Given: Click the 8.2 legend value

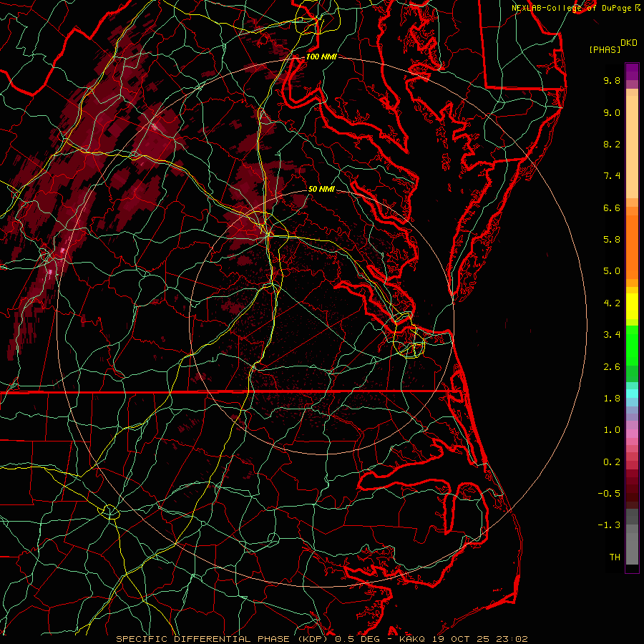Looking at the screenshot, I should pyautogui.click(x=612, y=144).
